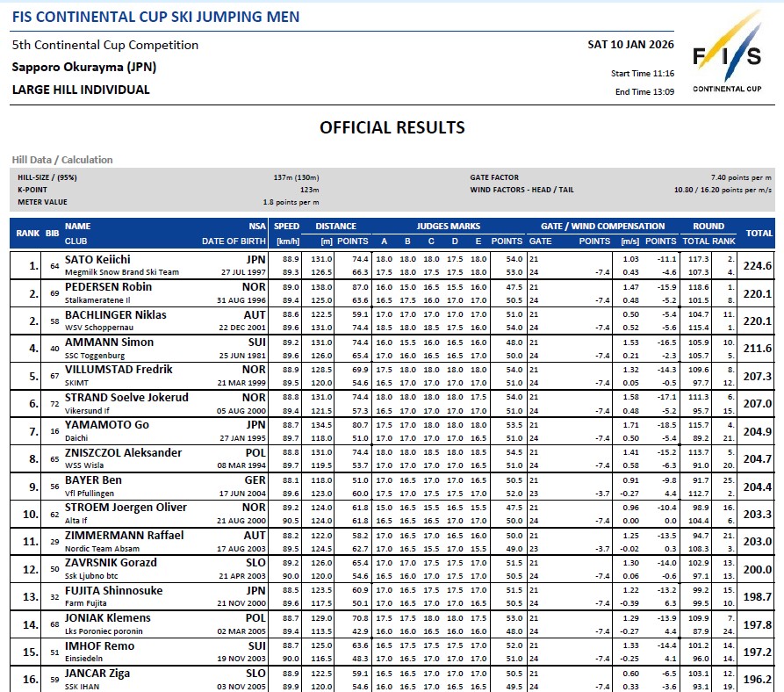Click the OFFICIAL RESULTS heading
Image resolution: width=784 pixels, height=692 pixels.
[392, 127]
